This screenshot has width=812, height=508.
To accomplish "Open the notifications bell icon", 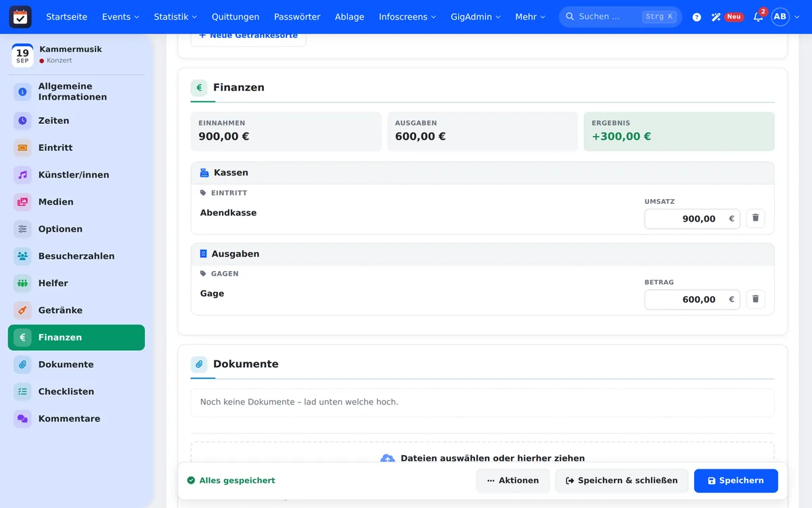I will click(x=758, y=17).
